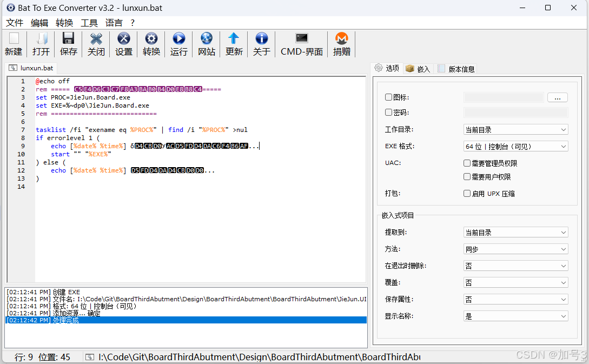589x364 pixels.
Task: Expand the 提取到 (extract to) dropdown
Action: point(516,232)
